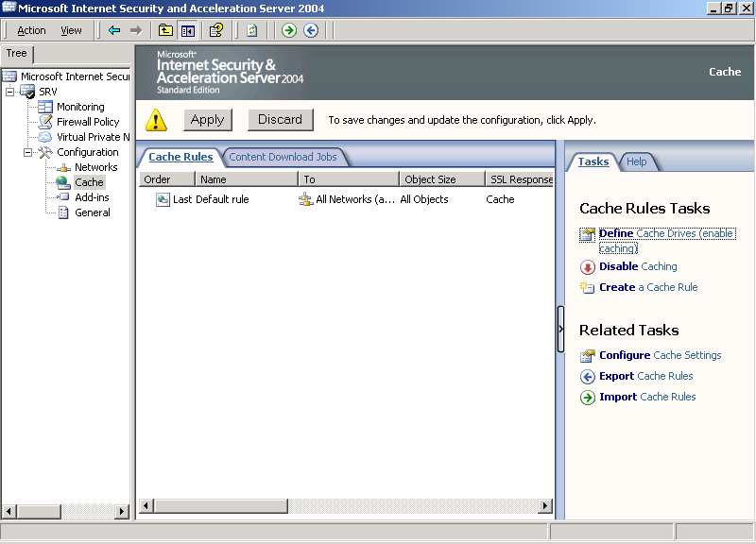The width and height of the screenshot is (756, 544).
Task: Open the Configure Cache Settings link
Action: pos(660,355)
